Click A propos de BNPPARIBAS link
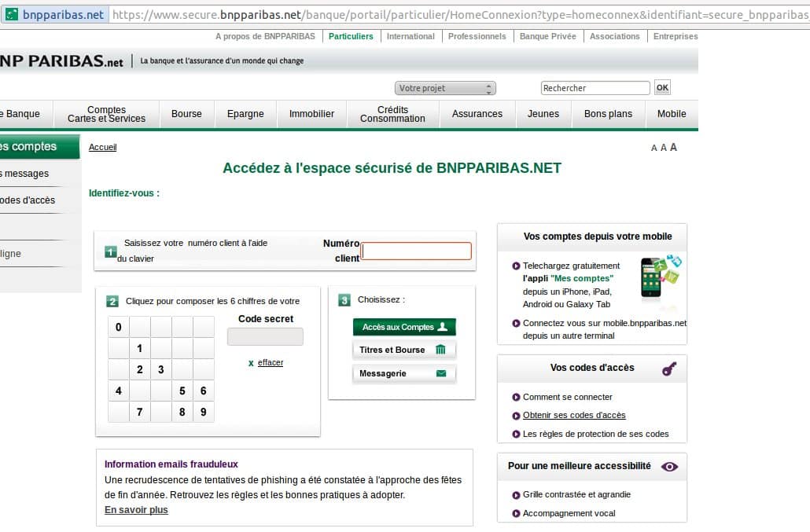 [x=265, y=37]
